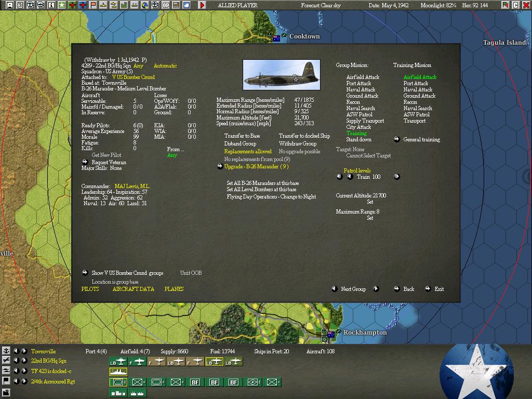Click 'Set' under Current Altitude
Image resolution: width=532 pixels, height=399 pixels.
[370, 202]
